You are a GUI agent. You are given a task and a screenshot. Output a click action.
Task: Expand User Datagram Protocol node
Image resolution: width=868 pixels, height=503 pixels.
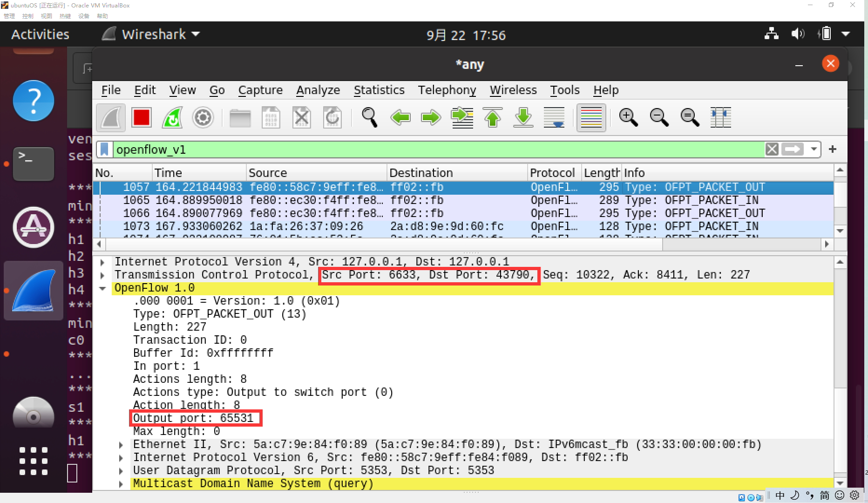click(x=121, y=471)
